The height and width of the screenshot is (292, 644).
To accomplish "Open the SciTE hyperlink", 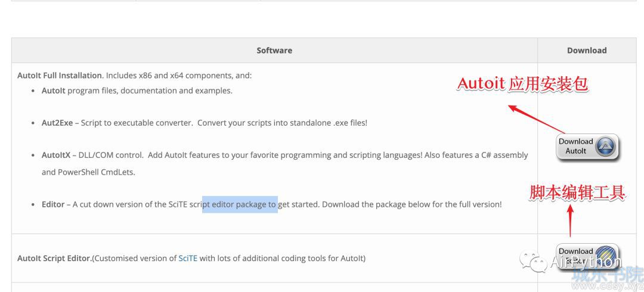I will click(188, 258).
